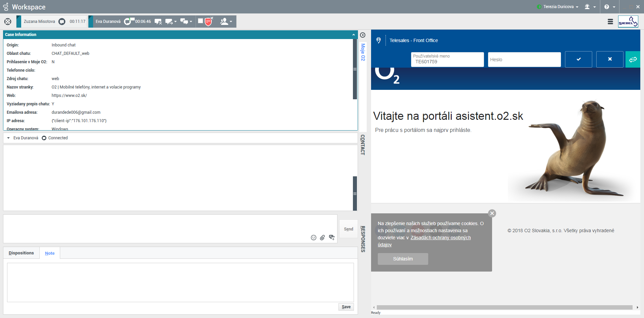Push a URL to the customer via chat icon
The image size is (644, 318).
click(x=331, y=237)
